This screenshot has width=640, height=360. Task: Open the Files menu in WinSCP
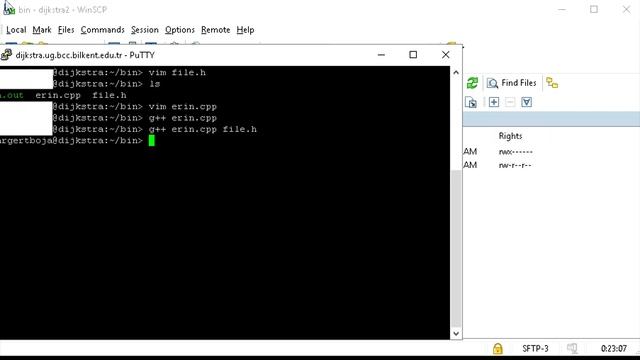66,30
